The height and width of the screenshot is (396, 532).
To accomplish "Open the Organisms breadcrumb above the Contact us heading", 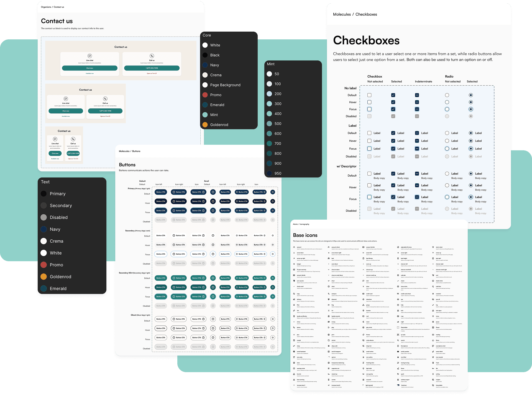I will (46, 7).
